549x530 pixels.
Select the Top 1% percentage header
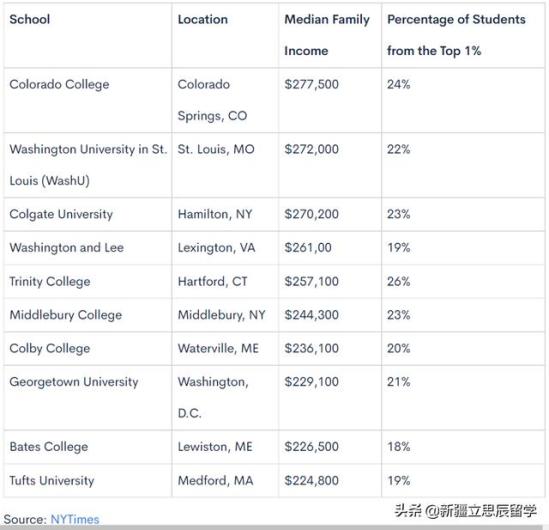coord(456,35)
